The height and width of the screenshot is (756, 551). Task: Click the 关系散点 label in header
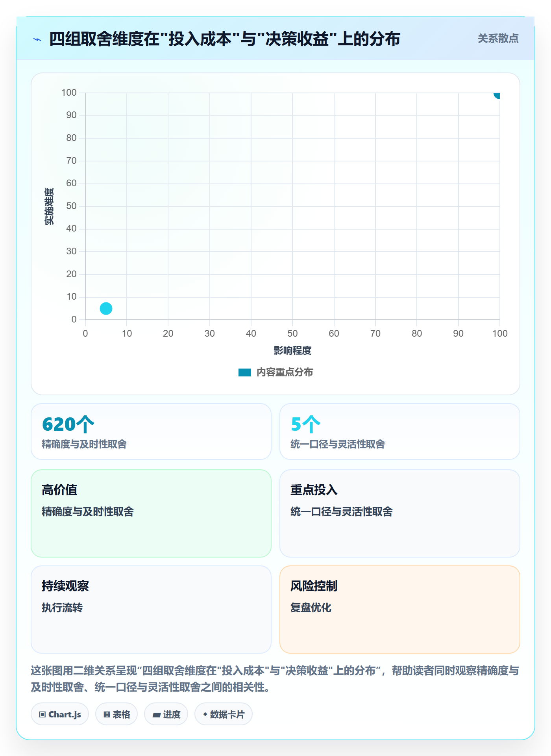point(498,39)
